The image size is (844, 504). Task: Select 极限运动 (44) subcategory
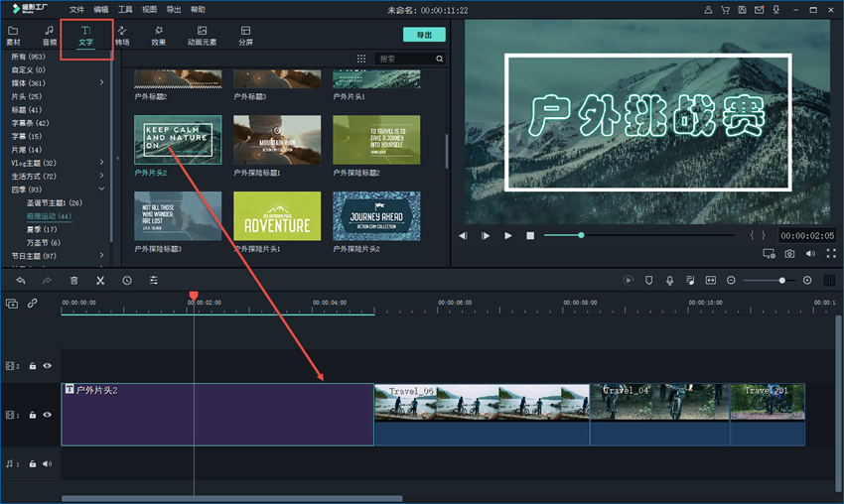pyautogui.click(x=49, y=215)
